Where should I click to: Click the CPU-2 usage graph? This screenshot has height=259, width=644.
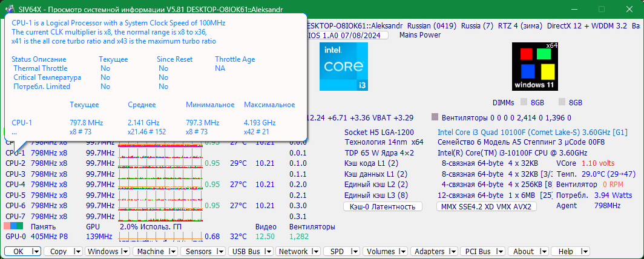click(160, 163)
